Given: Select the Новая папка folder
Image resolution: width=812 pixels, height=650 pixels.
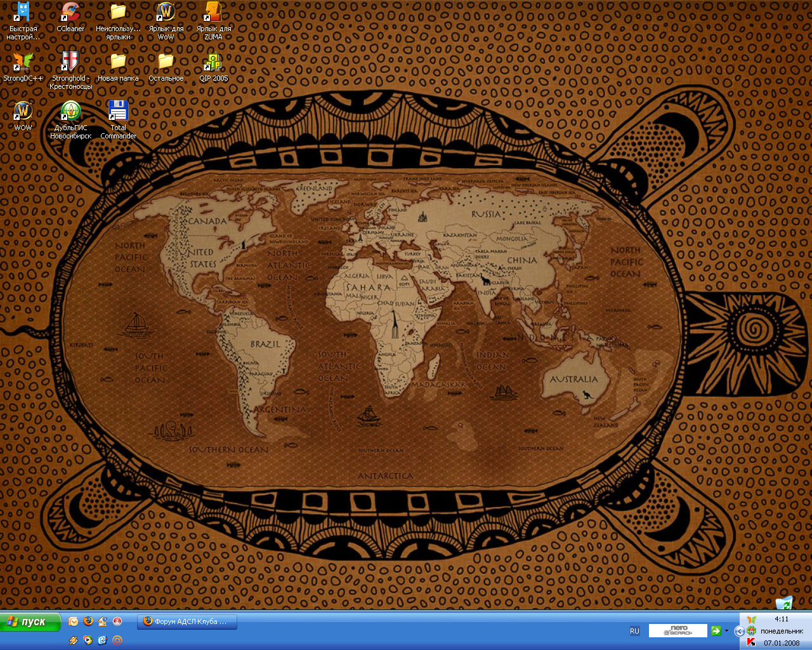Looking at the screenshot, I should 118,62.
